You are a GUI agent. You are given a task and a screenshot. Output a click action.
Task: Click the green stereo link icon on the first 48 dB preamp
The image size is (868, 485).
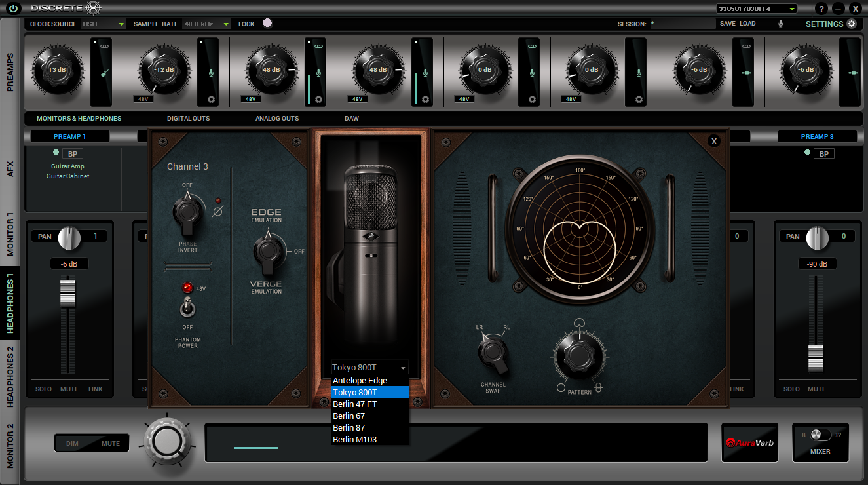[x=319, y=47]
